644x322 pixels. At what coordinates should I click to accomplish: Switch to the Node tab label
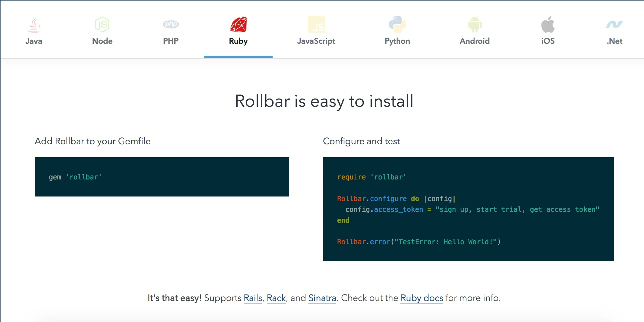click(102, 41)
